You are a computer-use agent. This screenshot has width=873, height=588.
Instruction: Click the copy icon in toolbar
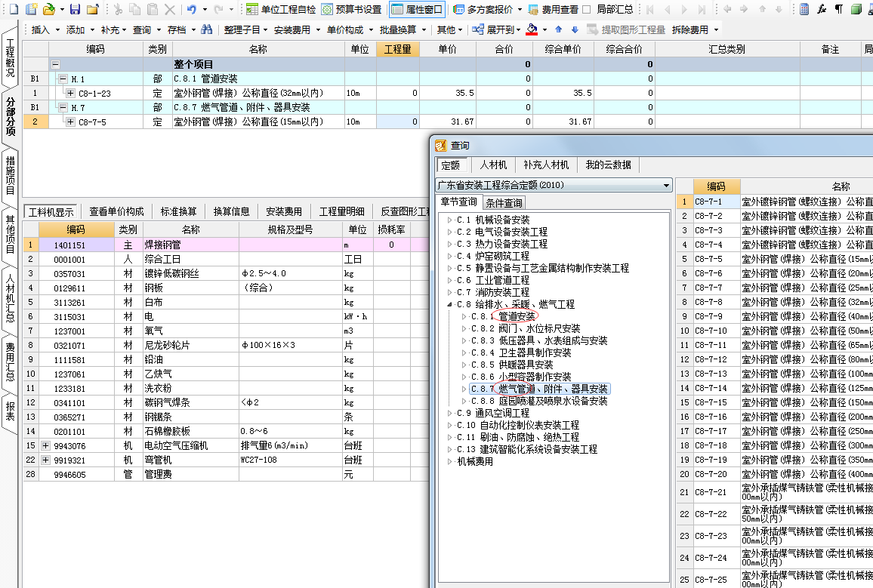coord(134,9)
